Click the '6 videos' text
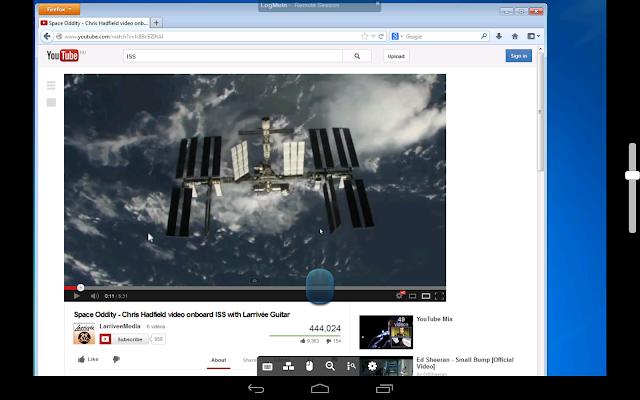The width and height of the screenshot is (640, 400). pyautogui.click(x=156, y=327)
